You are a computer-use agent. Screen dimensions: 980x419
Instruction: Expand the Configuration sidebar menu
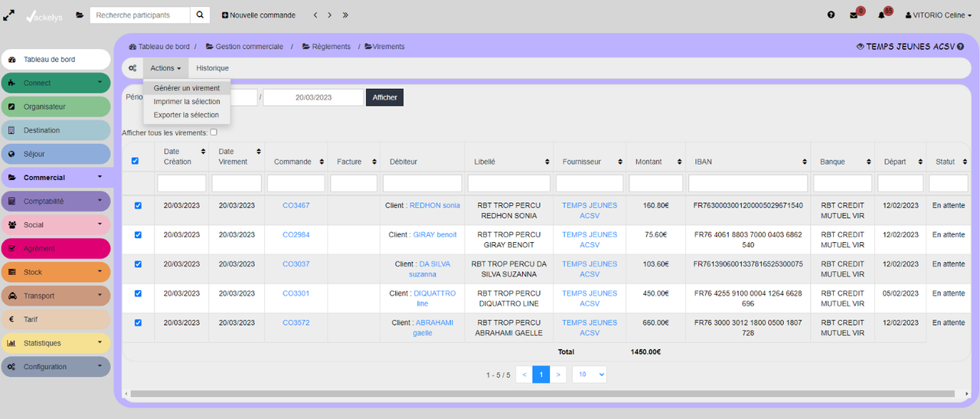tap(56, 367)
